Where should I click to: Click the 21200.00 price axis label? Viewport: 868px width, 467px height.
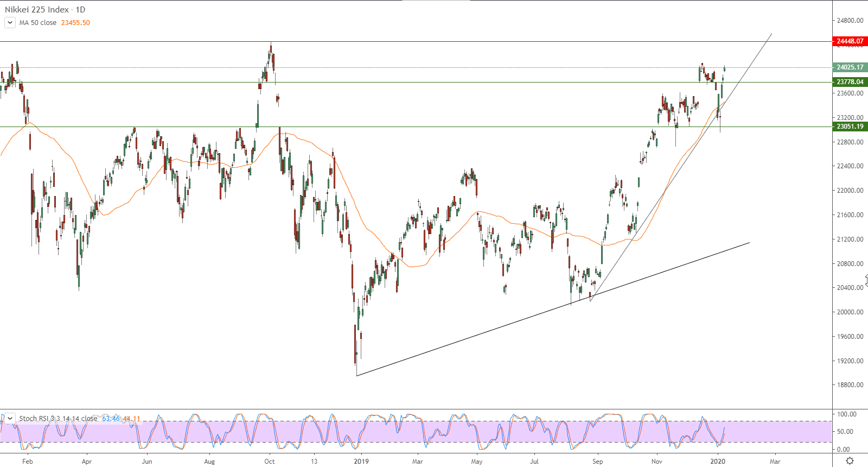tap(850, 239)
